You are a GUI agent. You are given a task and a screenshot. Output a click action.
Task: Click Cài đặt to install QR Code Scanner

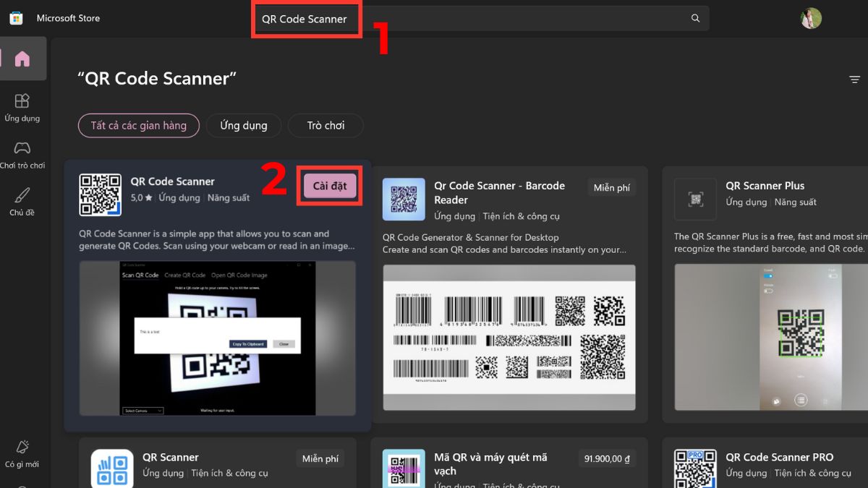[x=330, y=186]
